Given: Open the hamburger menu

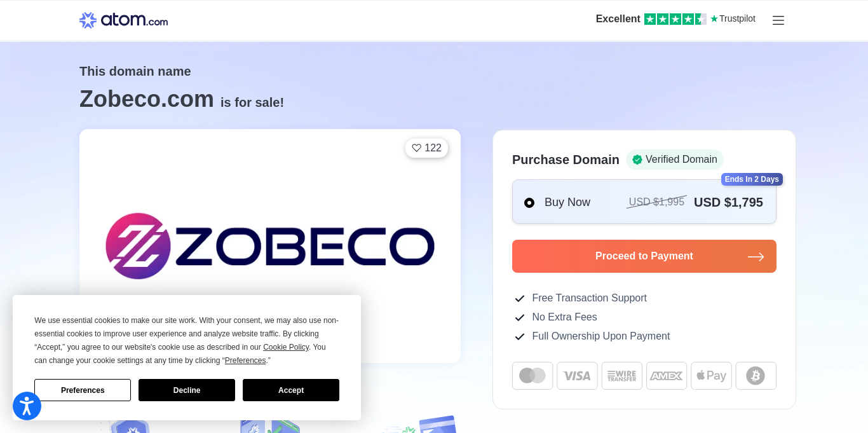Looking at the screenshot, I should point(778,20).
